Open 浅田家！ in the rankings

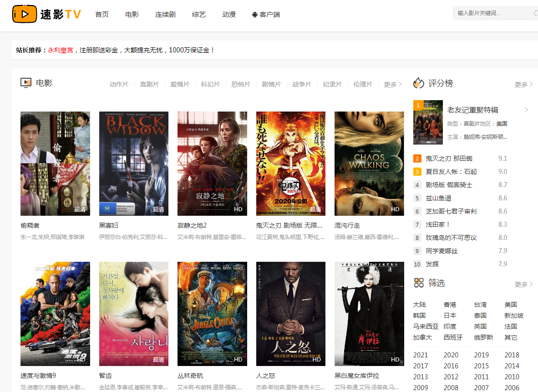438,224
